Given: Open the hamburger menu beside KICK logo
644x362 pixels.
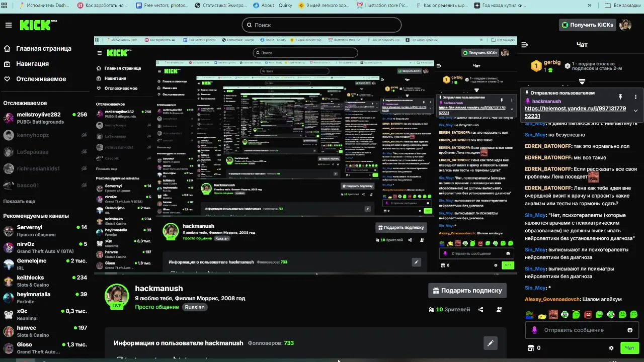Looking at the screenshot, I should coord(9,25).
